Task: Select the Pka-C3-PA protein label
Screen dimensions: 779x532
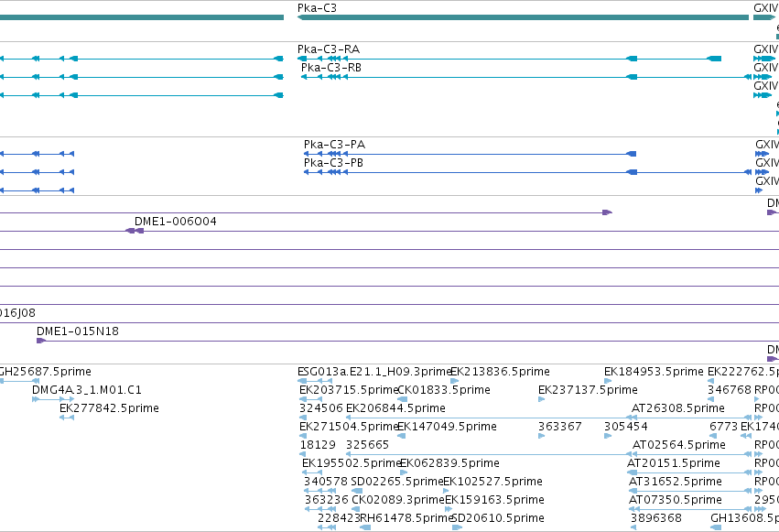Action: (334, 145)
